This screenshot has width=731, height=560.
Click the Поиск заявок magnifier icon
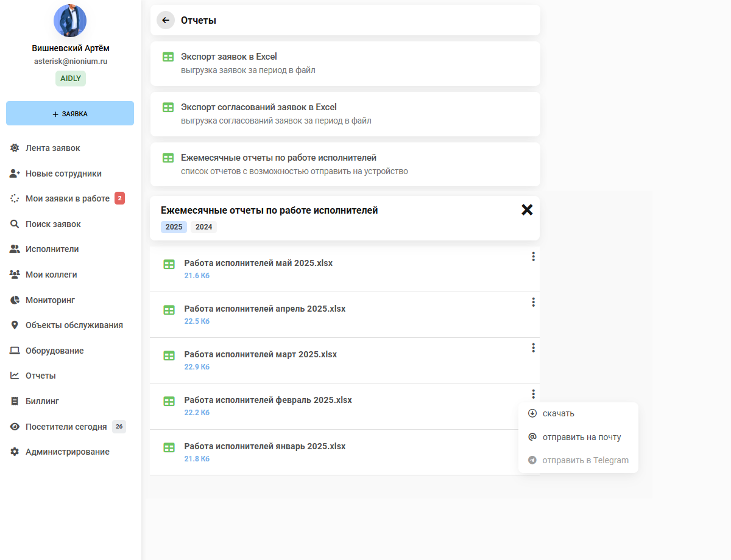tap(15, 224)
